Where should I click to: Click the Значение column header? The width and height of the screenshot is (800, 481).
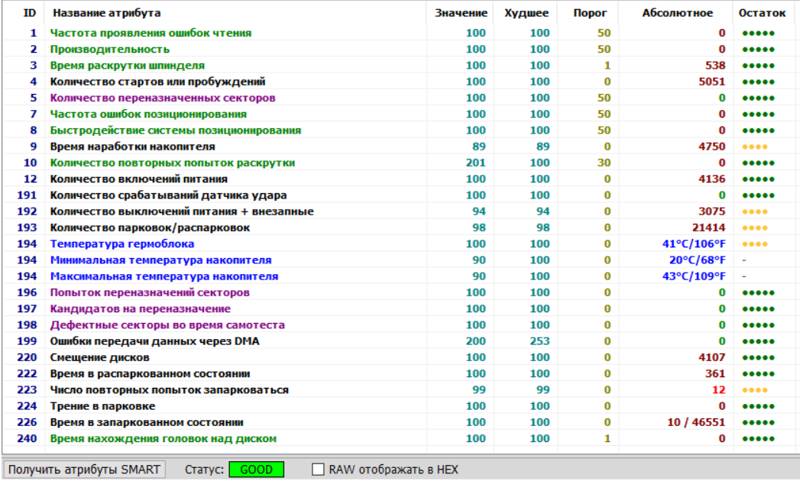coord(461,13)
